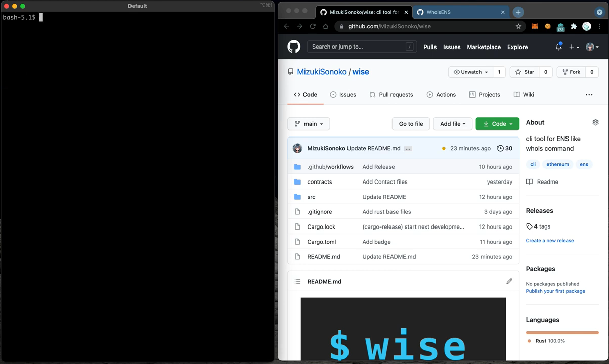The image size is (609, 364).
Task: Click the browser forward arrow
Action: (299, 26)
